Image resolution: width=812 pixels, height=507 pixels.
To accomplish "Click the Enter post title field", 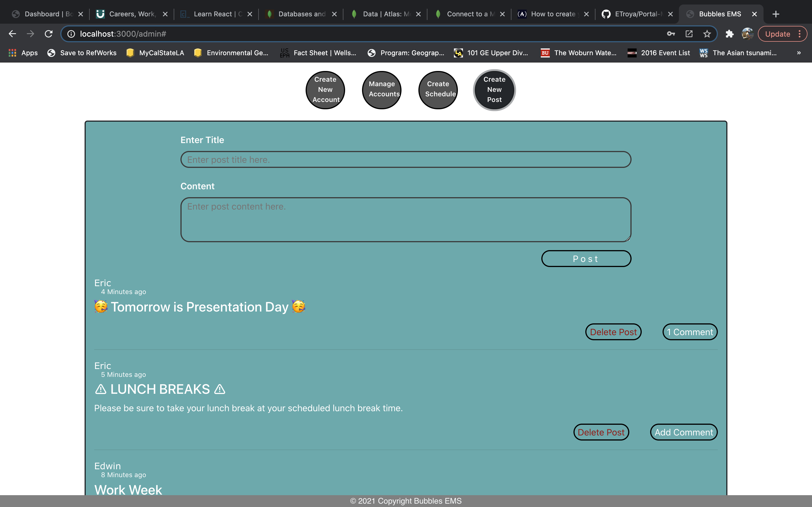I will pyautogui.click(x=406, y=160).
